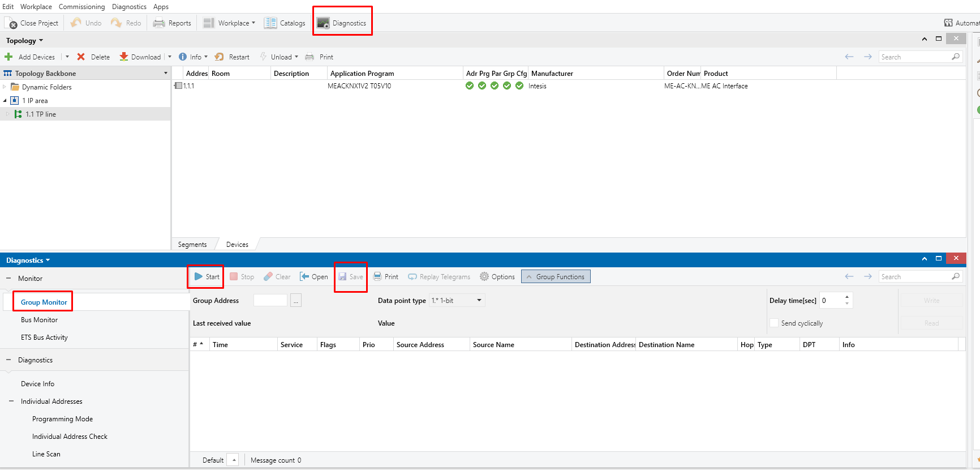Open the Diagnostics toolbar button

pos(342,23)
